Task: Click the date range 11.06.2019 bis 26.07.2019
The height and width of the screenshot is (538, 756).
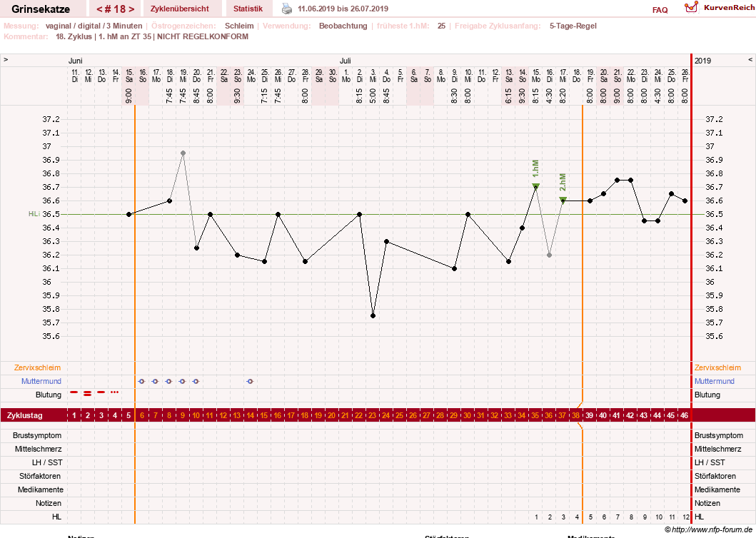Action: point(343,9)
